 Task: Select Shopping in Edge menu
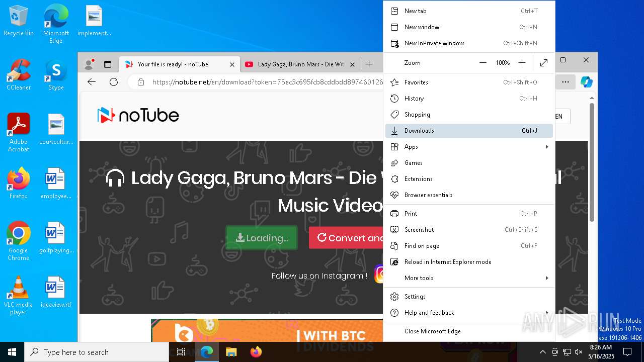coord(469,115)
